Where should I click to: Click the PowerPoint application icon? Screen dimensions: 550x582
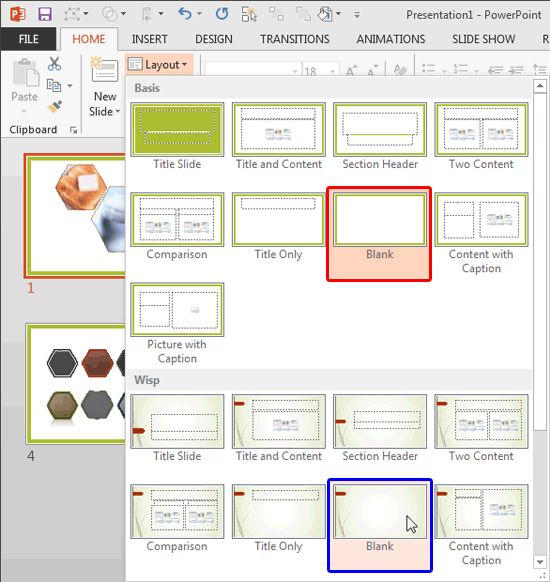tap(17, 14)
